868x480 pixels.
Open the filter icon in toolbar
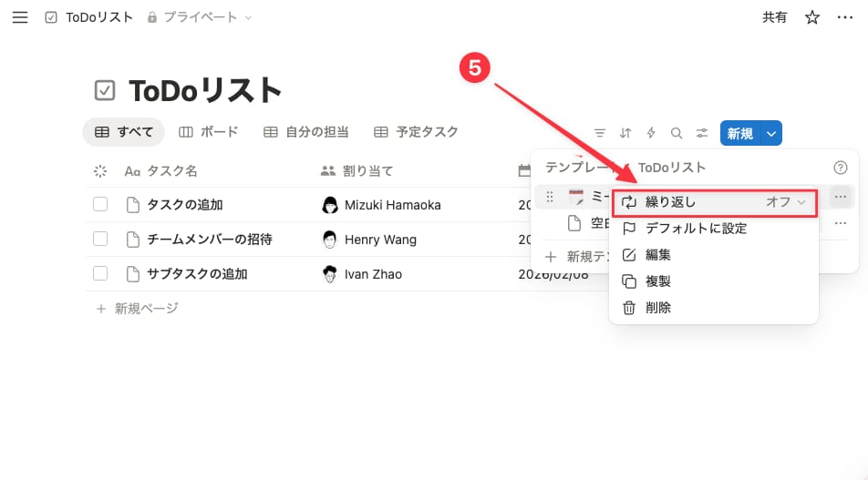tap(600, 133)
